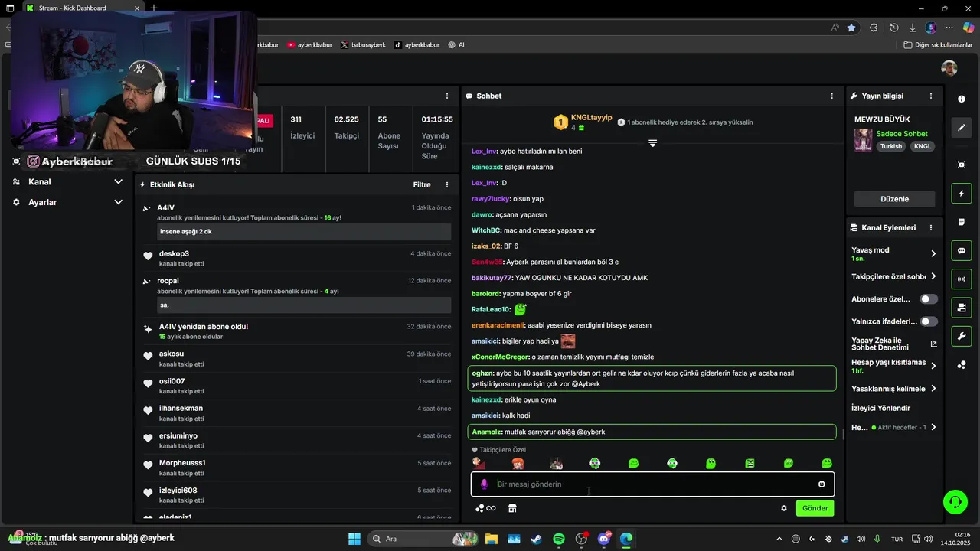Toggle the camera panel sidebar icon
Screen dimensions: 980x551
point(962,308)
